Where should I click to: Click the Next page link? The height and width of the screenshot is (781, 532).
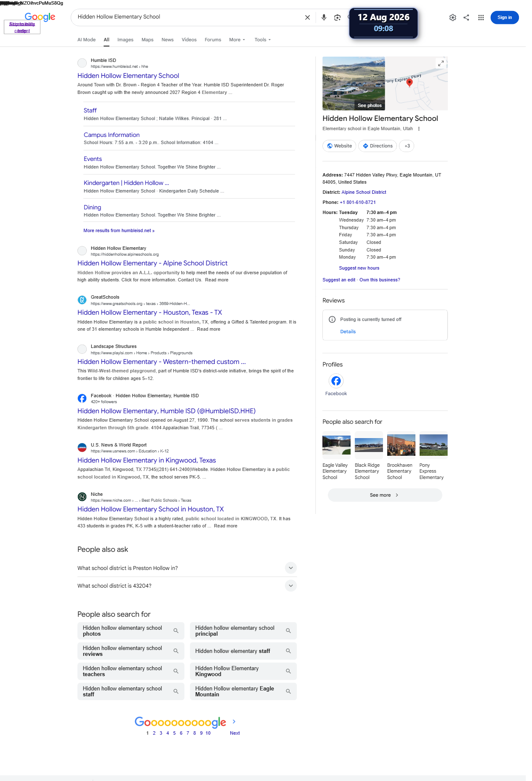pos(235,733)
